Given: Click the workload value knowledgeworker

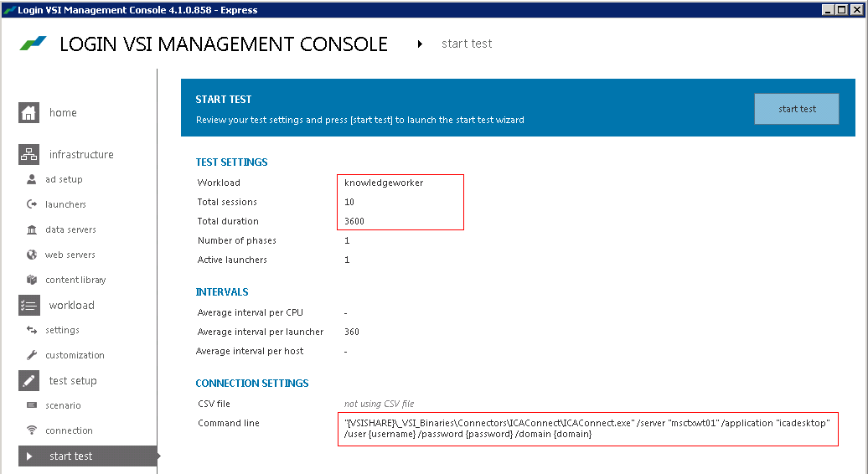Looking at the screenshot, I should pyautogui.click(x=384, y=183).
